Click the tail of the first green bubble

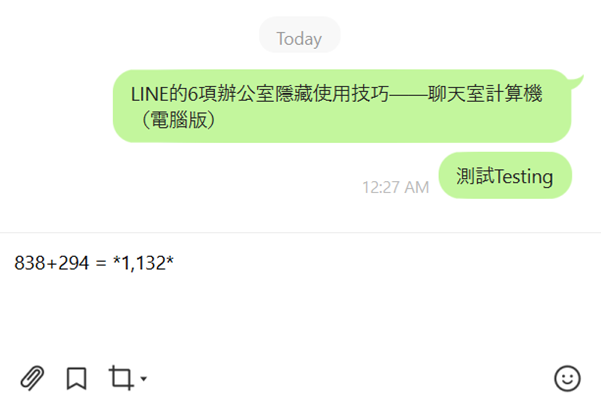(575, 82)
